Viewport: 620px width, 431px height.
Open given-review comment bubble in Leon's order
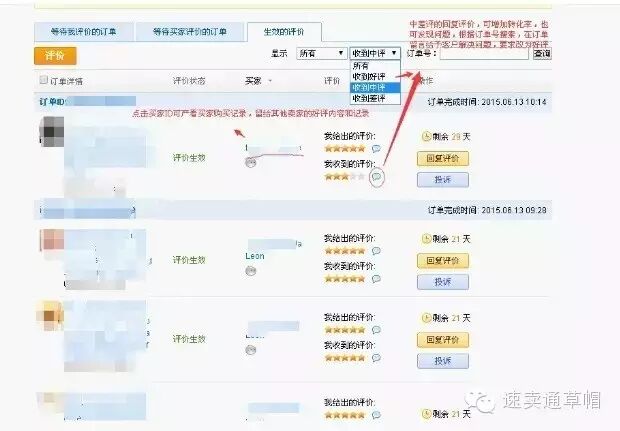tap(376, 251)
